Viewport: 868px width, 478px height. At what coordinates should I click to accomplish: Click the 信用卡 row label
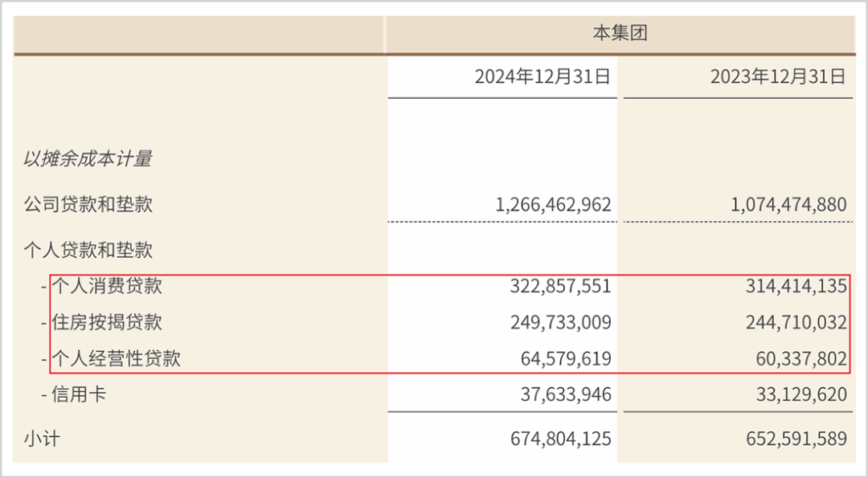(x=79, y=394)
